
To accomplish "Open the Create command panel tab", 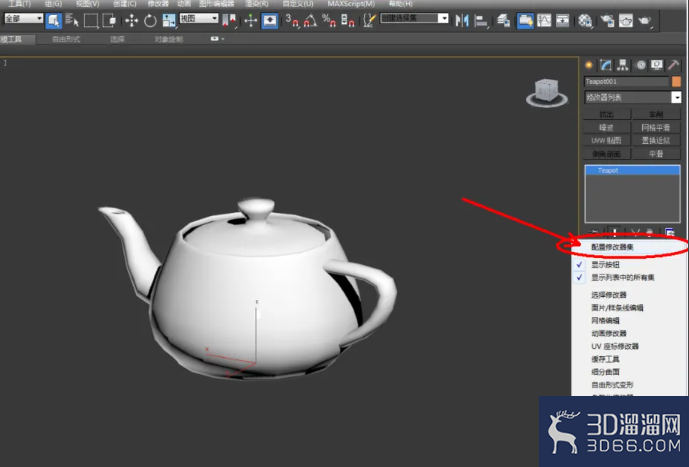I will point(589,65).
